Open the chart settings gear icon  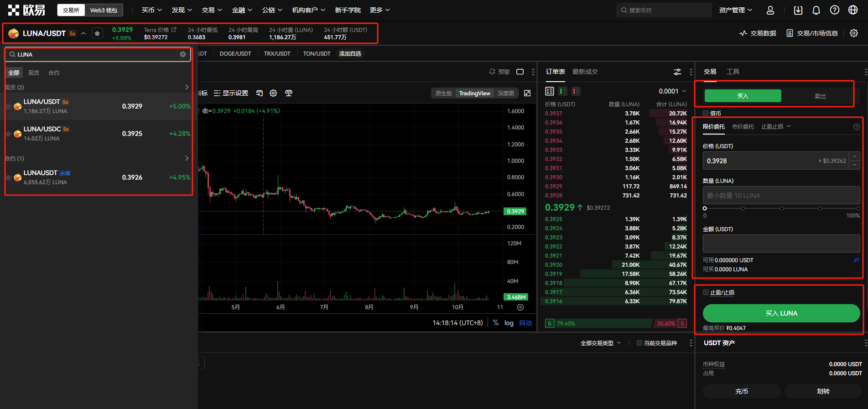coord(273,93)
